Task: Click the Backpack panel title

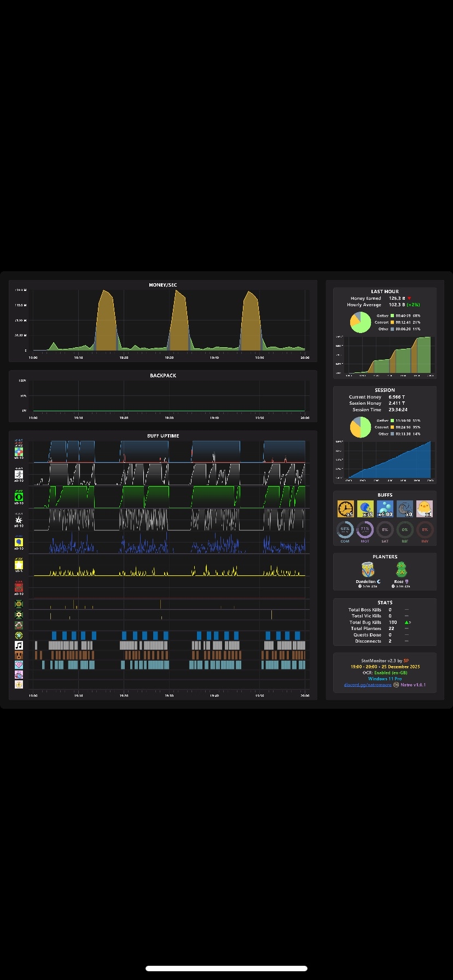Action: [163, 376]
